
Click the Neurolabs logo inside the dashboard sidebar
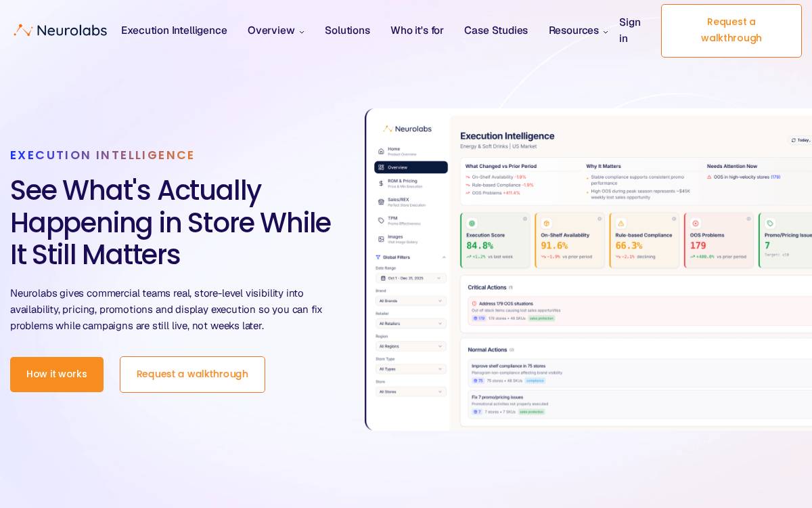coord(407,129)
